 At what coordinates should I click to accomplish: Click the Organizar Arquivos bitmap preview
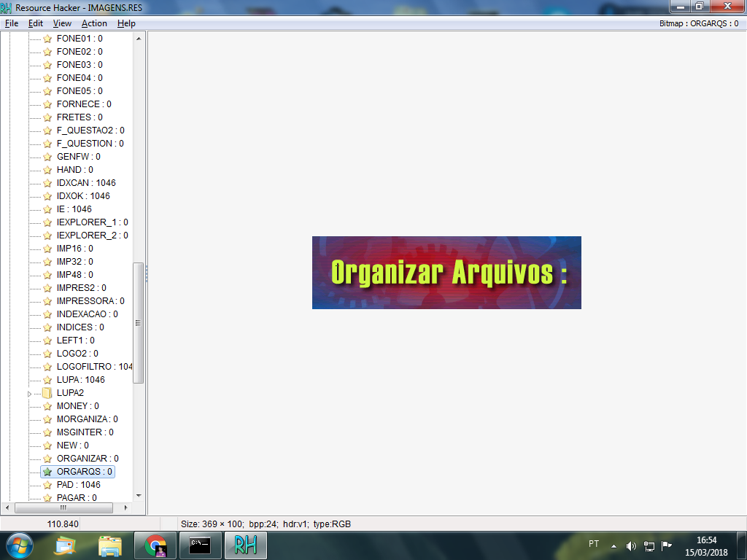click(x=446, y=273)
